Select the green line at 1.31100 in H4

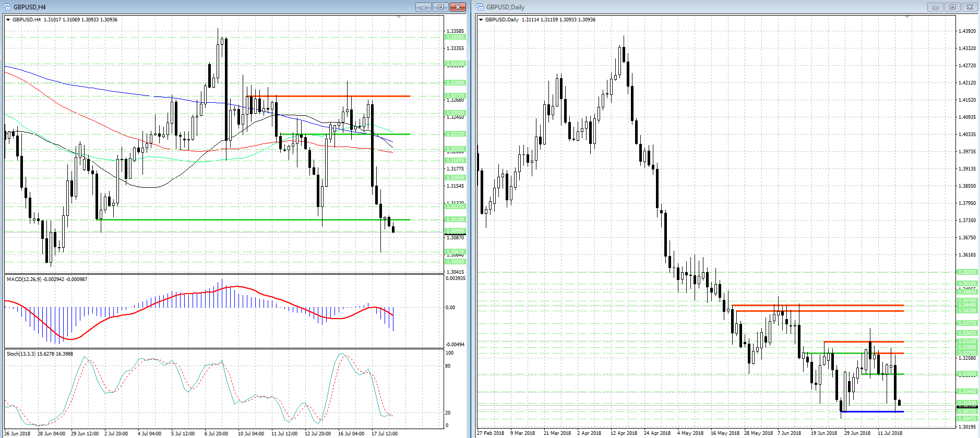tap(254, 220)
